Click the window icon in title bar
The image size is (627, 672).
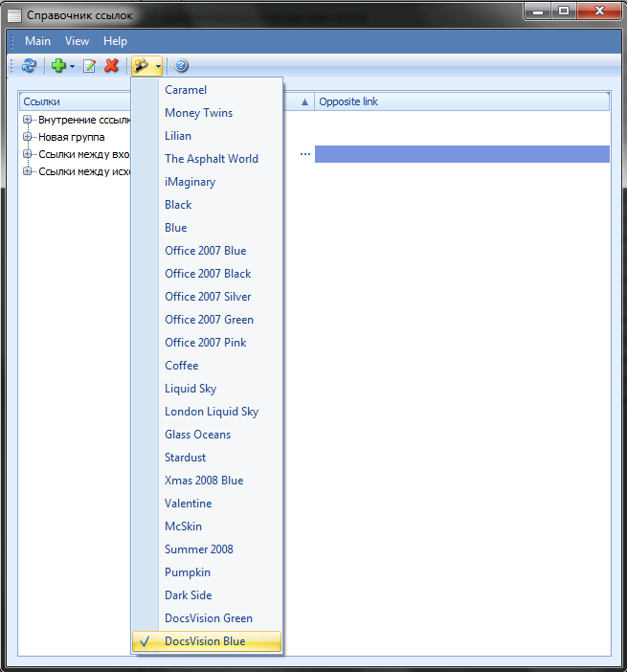pyautogui.click(x=14, y=16)
